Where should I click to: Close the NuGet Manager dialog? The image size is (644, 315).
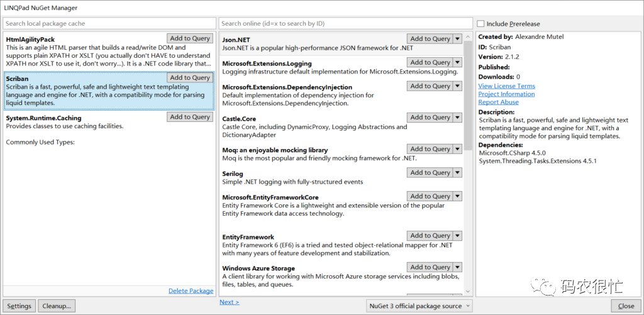[626, 306]
